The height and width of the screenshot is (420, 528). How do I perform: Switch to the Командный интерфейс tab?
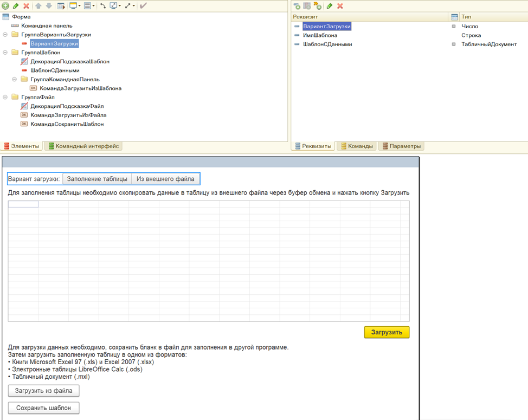tap(84, 146)
